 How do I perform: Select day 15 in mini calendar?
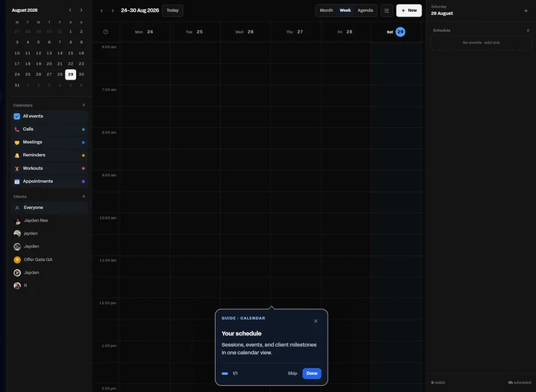[x=71, y=54]
